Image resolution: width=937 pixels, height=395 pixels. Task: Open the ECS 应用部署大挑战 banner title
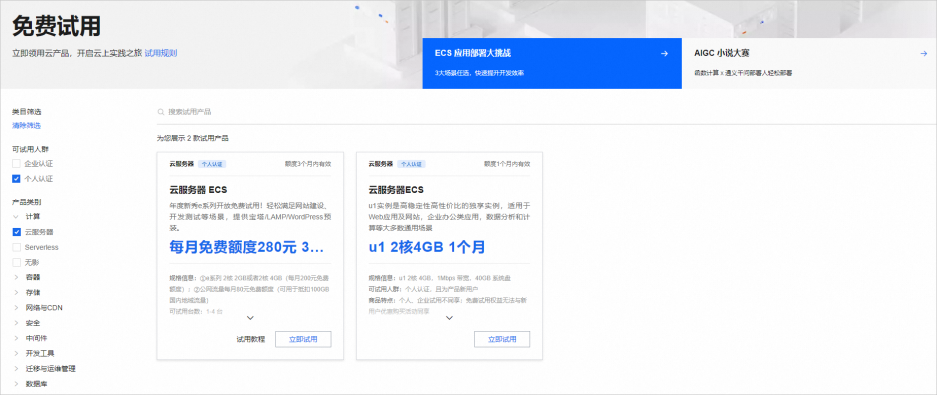[x=473, y=54]
